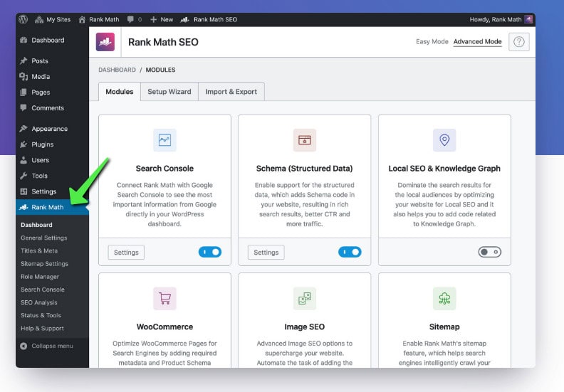Turn off the Schema module toggle
This screenshot has width=564, height=392.
coord(350,252)
